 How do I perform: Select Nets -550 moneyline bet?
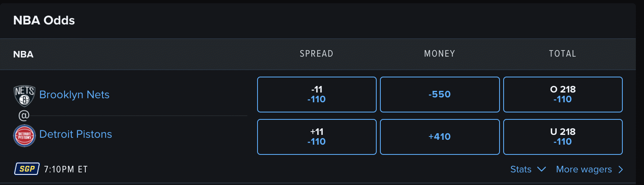[x=440, y=95]
